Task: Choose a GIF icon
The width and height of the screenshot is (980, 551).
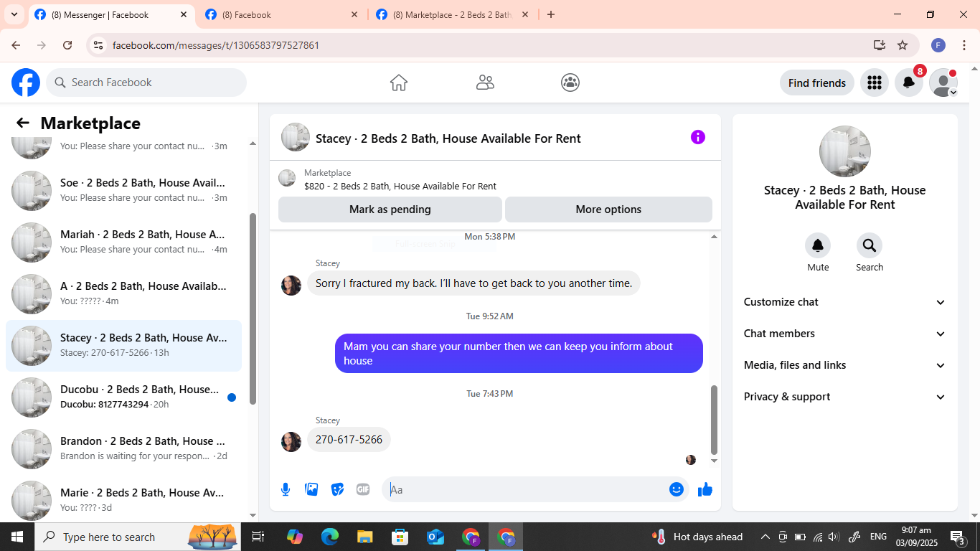Action: coord(363,489)
